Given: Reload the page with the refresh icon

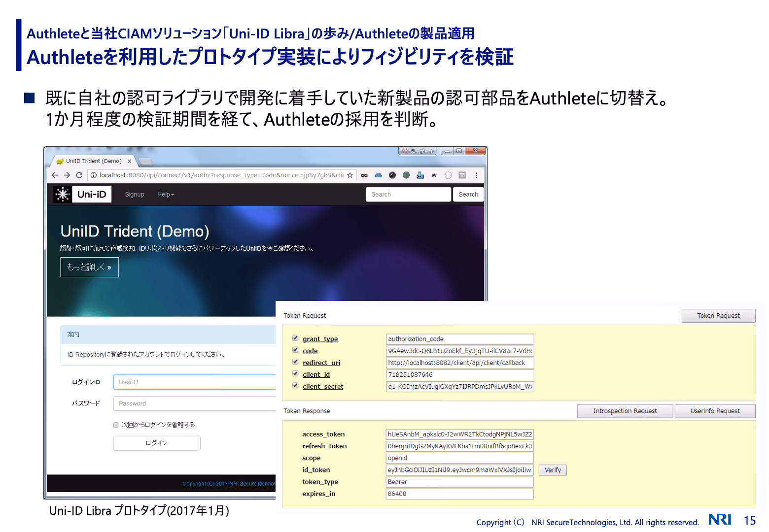Looking at the screenshot, I should 79,175.
